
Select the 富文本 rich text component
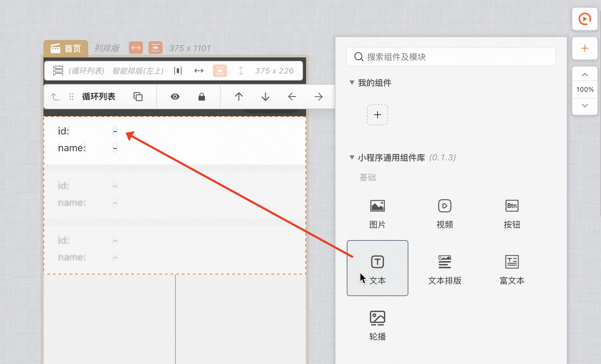tap(512, 269)
